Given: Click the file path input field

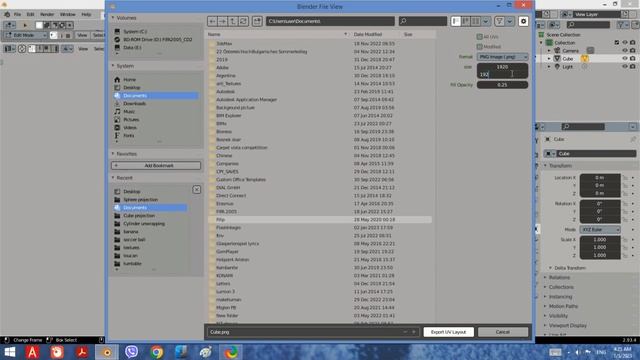Looking at the screenshot, I should [x=330, y=21].
